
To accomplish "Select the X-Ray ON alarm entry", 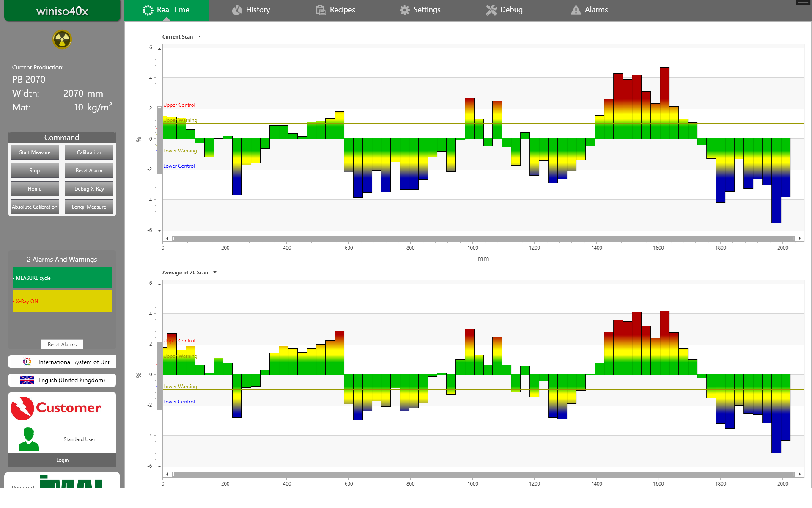I will point(62,301).
